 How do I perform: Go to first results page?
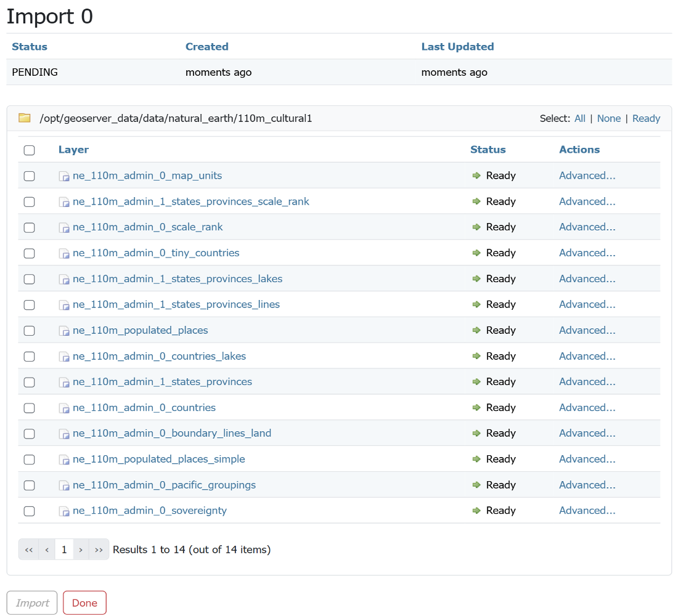coord(28,550)
